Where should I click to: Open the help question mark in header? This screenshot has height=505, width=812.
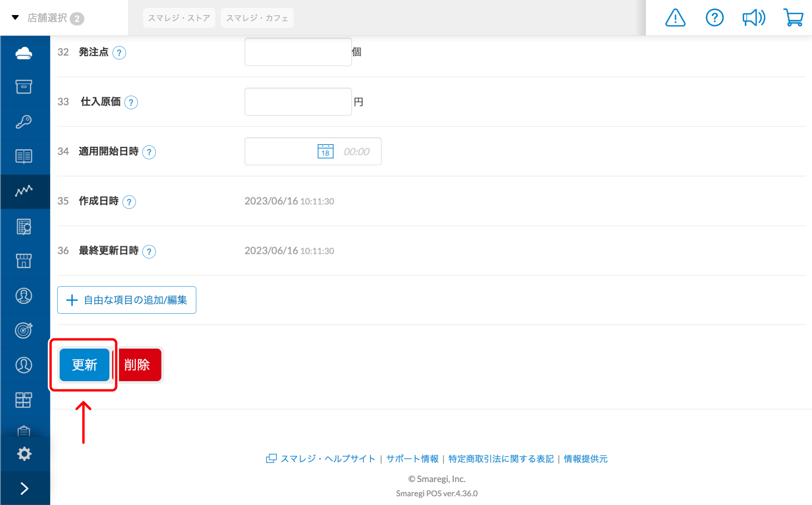tap(715, 18)
